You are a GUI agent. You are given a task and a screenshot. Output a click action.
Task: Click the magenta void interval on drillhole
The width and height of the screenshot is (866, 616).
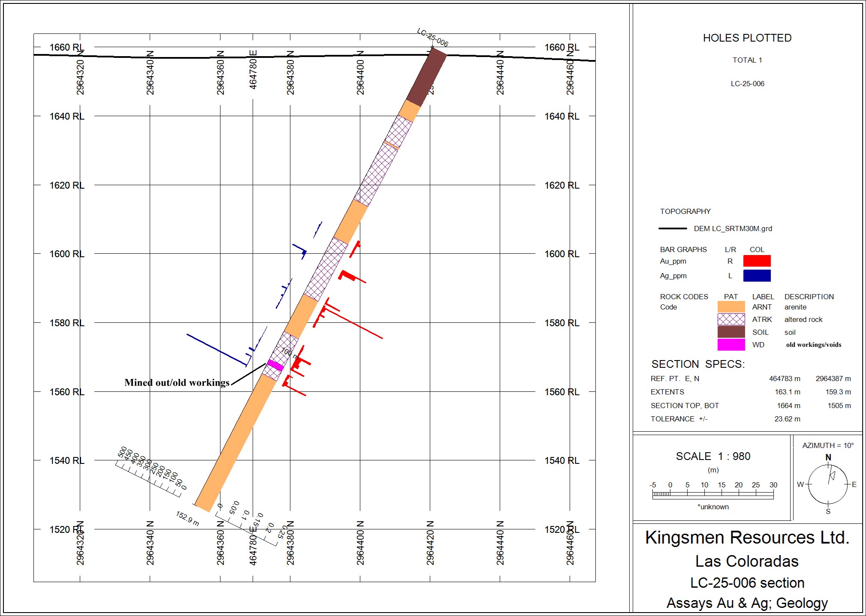(x=275, y=365)
